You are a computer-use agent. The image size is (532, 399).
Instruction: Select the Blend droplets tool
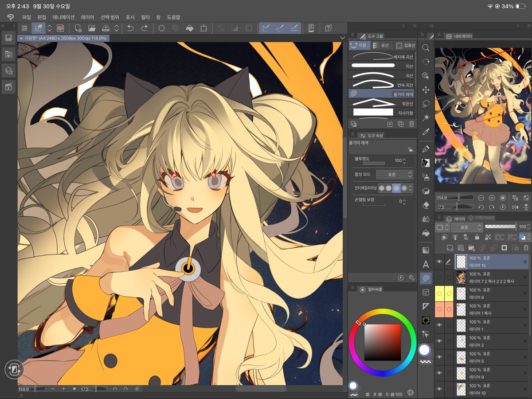[x=426, y=219]
